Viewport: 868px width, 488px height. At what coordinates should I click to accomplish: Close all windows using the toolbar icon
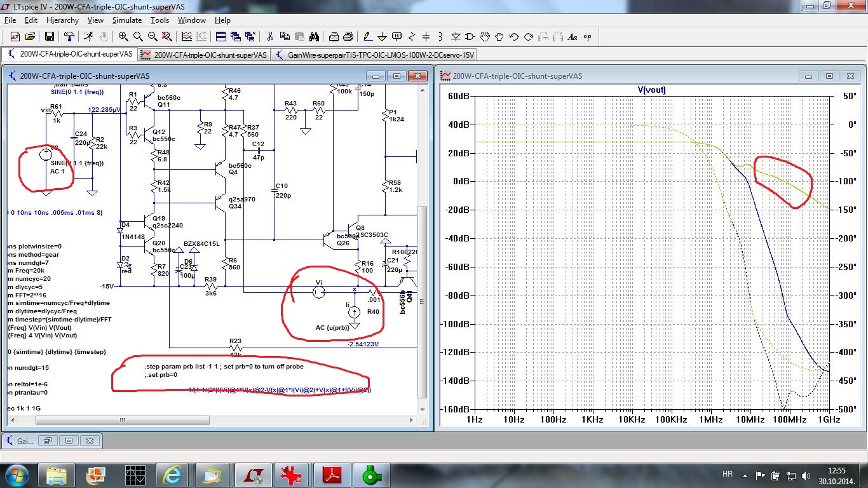250,36
